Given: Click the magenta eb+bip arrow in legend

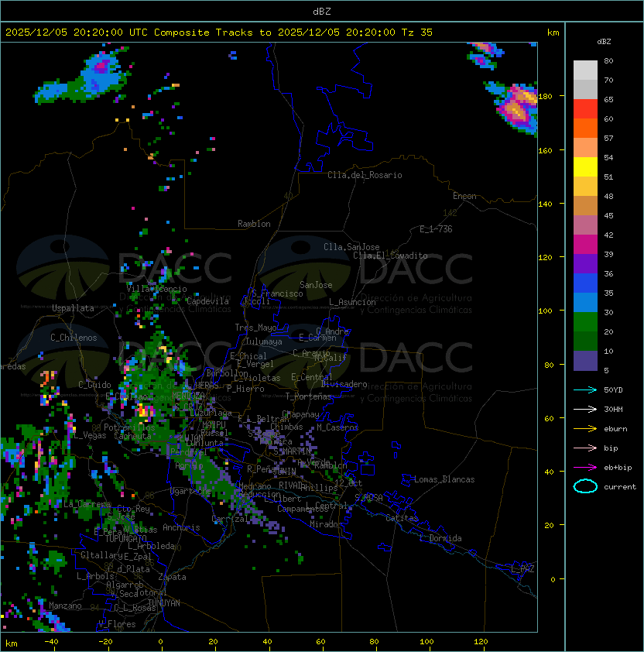Looking at the screenshot, I should 585,468.
